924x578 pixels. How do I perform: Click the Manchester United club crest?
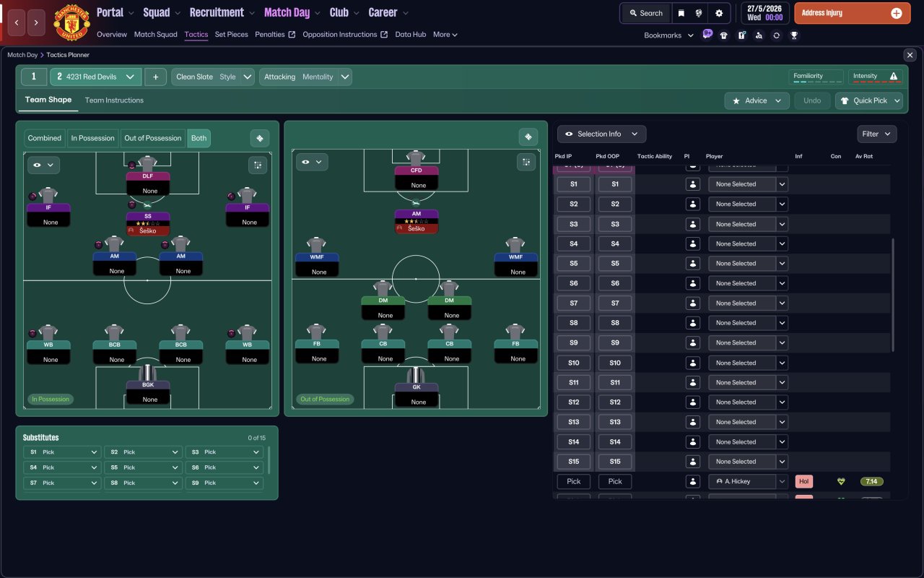pyautogui.click(x=71, y=22)
